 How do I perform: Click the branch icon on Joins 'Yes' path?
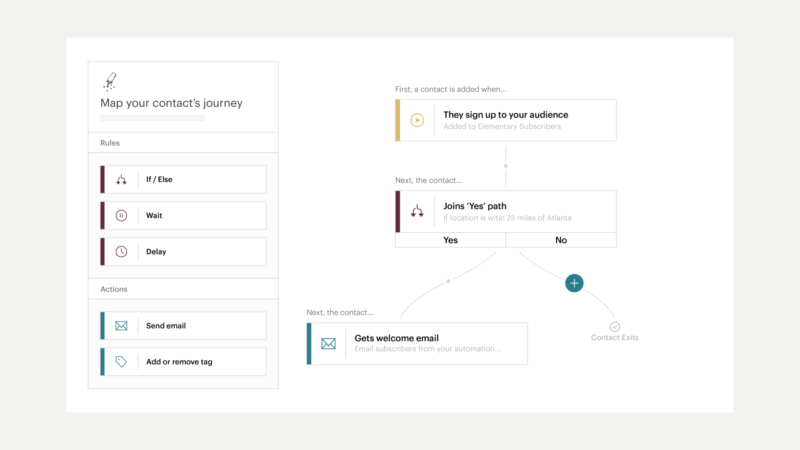[417, 211]
